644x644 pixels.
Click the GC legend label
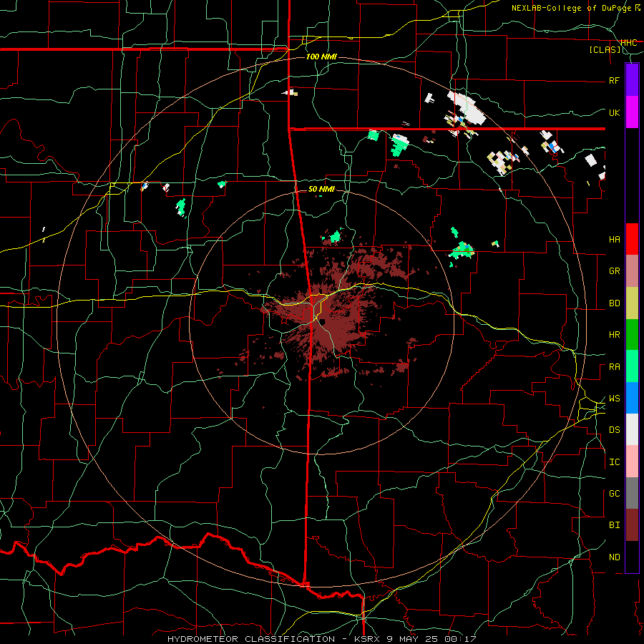coord(614,494)
